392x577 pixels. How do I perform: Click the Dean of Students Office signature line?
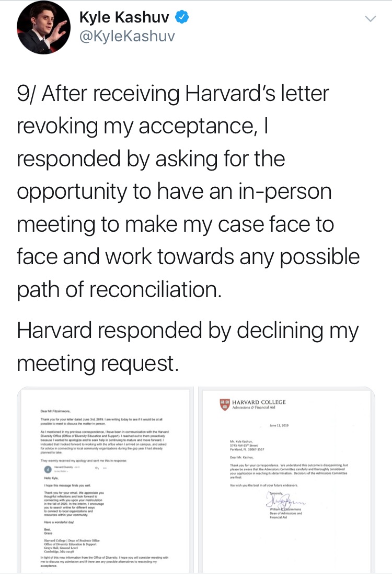(x=72, y=540)
